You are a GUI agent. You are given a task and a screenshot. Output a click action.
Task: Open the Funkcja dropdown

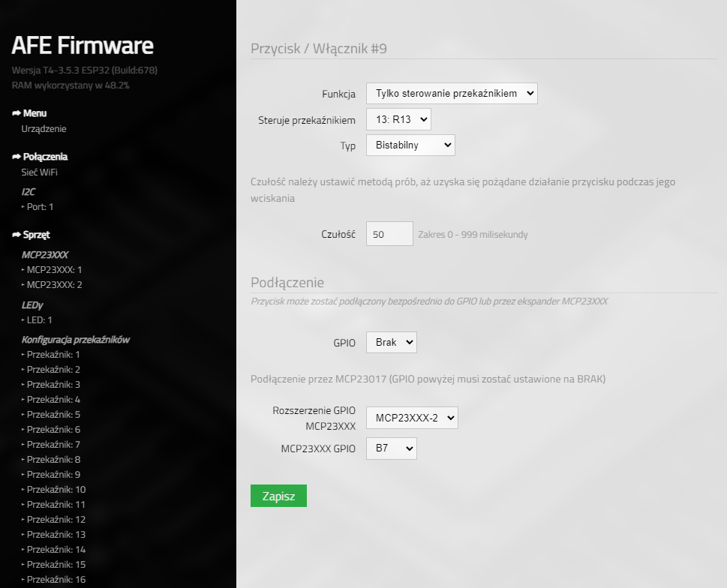click(x=452, y=94)
